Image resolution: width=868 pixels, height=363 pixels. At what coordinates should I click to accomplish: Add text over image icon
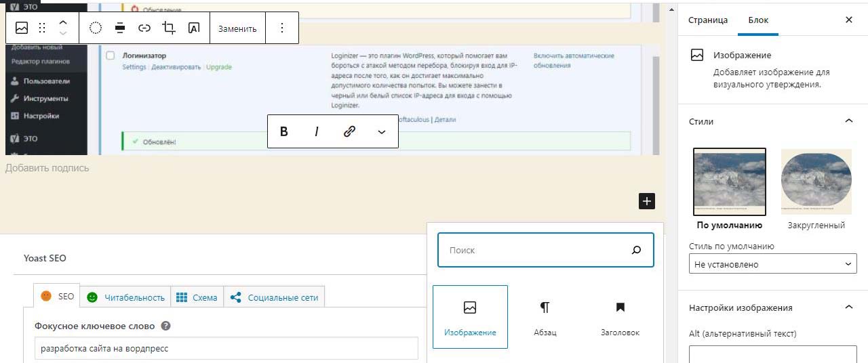point(194,28)
